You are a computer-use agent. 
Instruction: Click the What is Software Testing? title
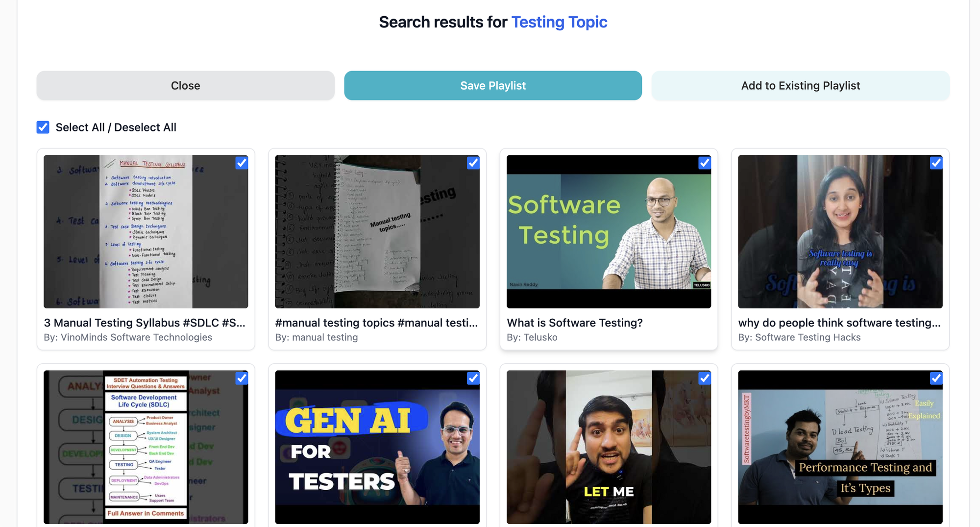click(x=575, y=323)
